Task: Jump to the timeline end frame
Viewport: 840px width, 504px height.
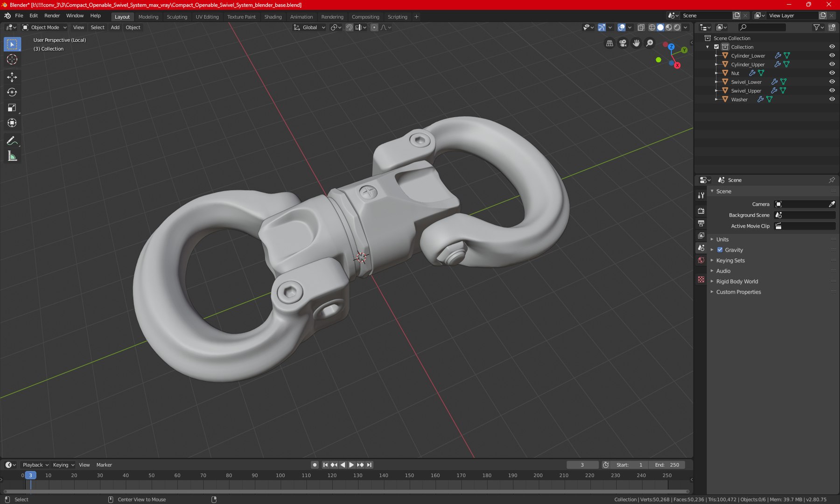Action: 369,465
